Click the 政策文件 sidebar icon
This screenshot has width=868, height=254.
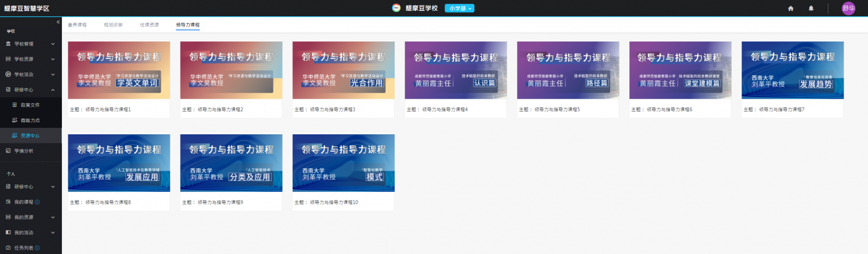pos(15,105)
